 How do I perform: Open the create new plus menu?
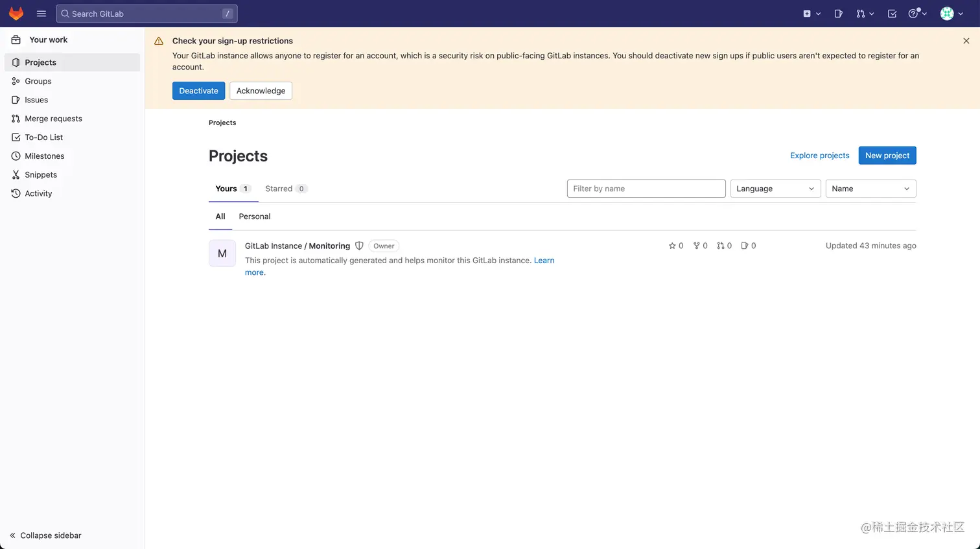811,14
